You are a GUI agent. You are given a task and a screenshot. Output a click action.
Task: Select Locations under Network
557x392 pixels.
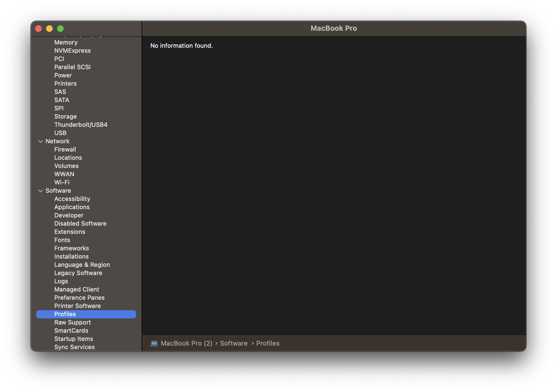point(68,158)
